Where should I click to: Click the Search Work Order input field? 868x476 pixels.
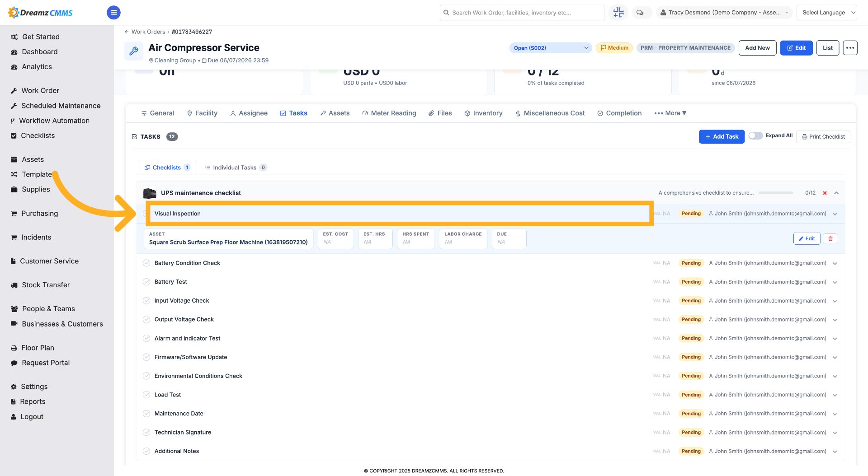click(522, 13)
